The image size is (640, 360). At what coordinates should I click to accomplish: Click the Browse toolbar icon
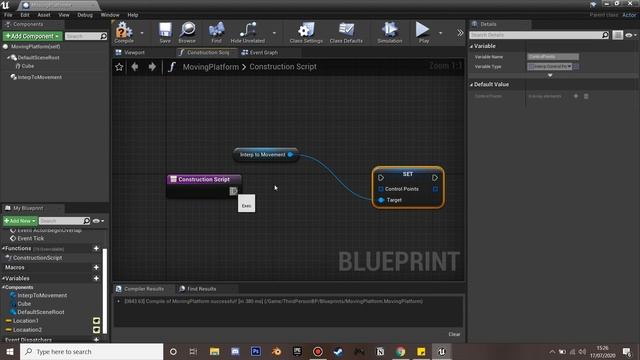coord(187,32)
